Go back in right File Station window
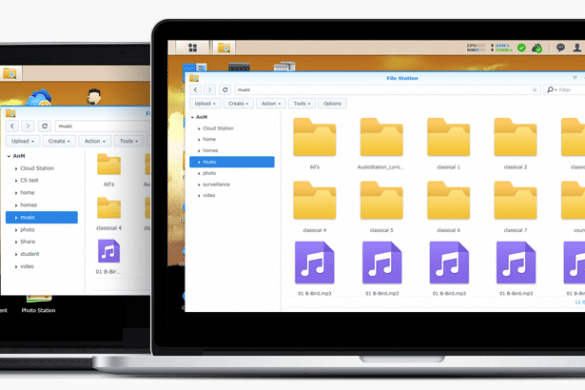Viewport: 585px width, 390px height. click(x=195, y=90)
